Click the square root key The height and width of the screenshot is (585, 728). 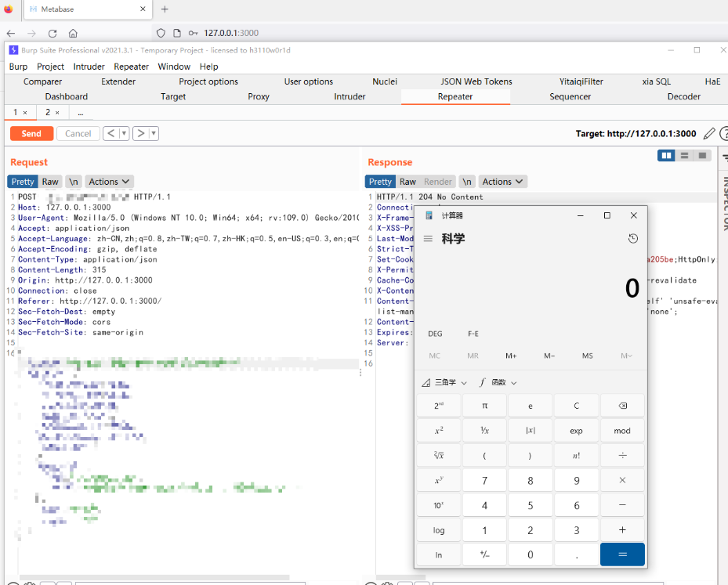point(439,456)
